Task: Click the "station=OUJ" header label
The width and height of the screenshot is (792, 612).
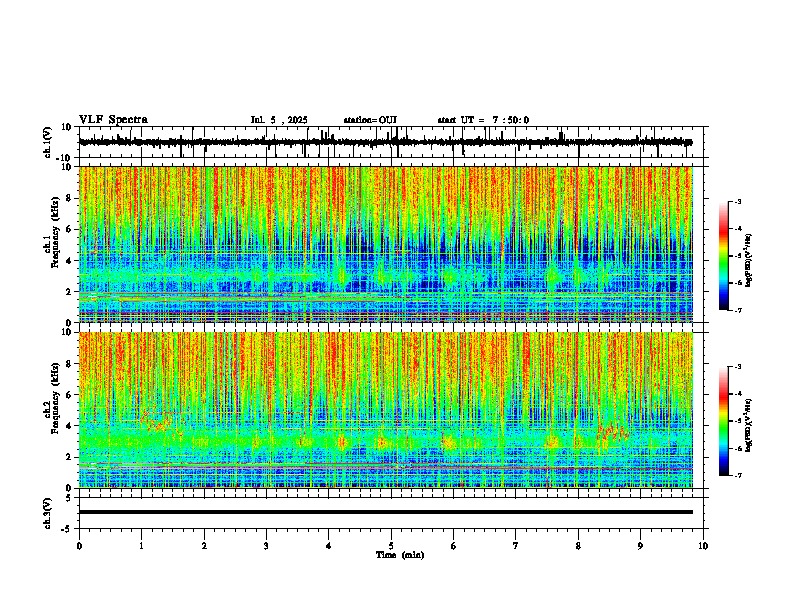Action: pos(370,120)
